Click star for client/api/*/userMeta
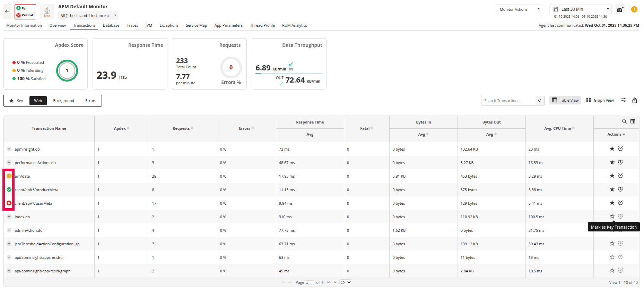 (612, 203)
